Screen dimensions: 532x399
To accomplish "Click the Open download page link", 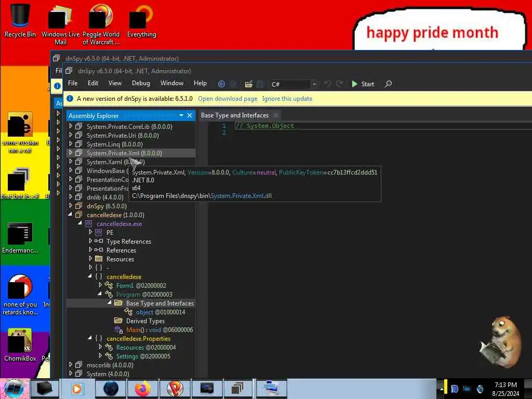I will point(228,99).
